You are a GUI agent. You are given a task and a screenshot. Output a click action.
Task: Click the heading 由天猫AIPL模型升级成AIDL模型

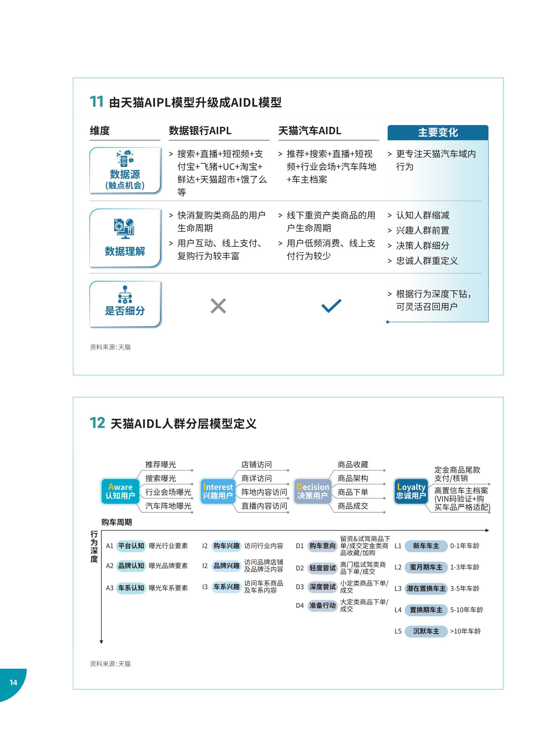[x=195, y=103]
